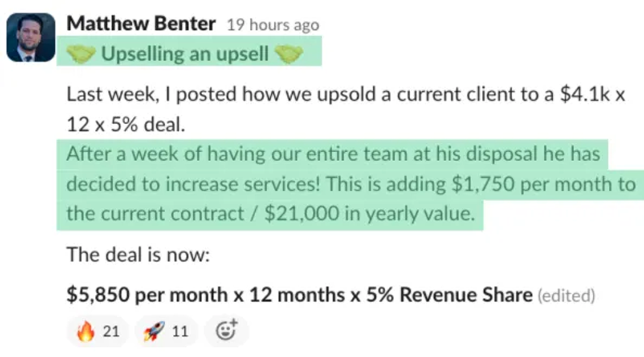Click the rocket reaction count "11"
Image resolution: width=644 pixels, height=357 pixels.
tap(179, 331)
